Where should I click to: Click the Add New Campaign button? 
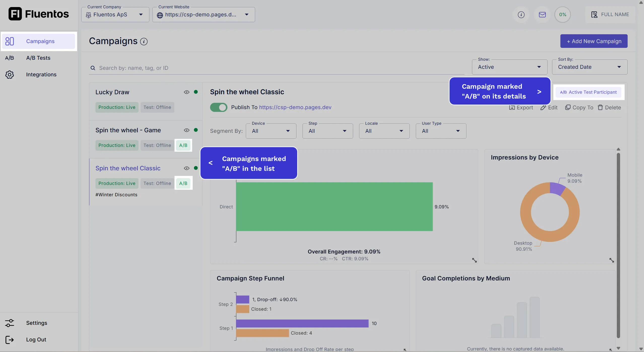(593, 41)
